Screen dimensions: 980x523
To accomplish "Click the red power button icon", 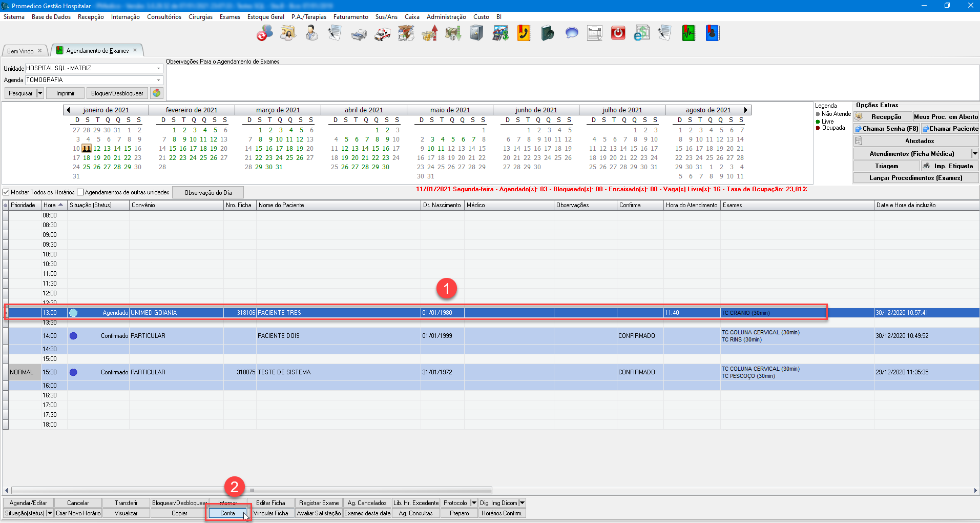I will pos(618,34).
